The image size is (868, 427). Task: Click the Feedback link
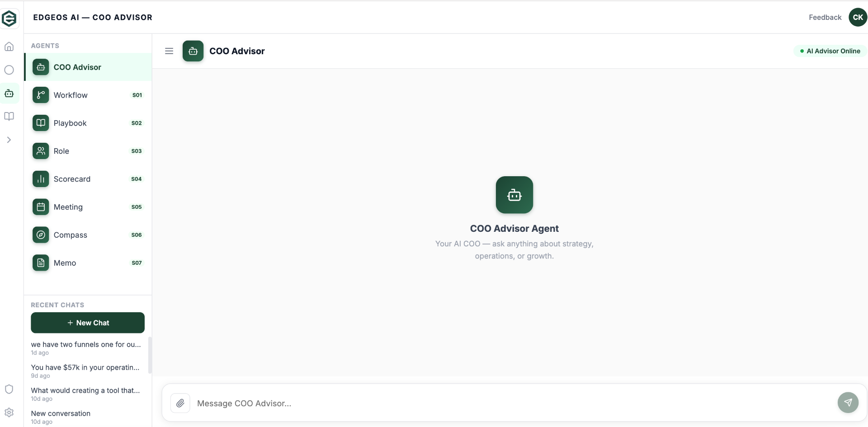(825, 17)
